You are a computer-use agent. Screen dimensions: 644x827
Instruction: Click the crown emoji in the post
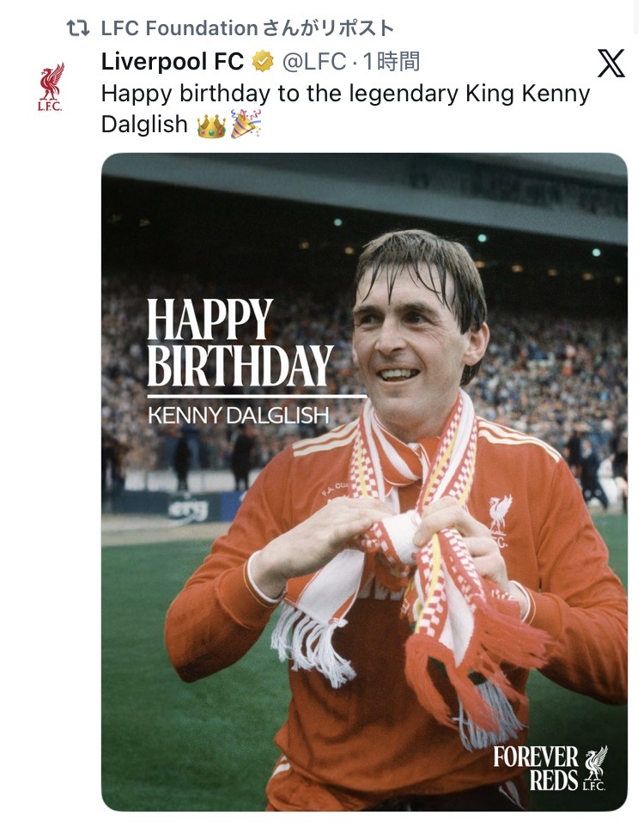point(210,125)
